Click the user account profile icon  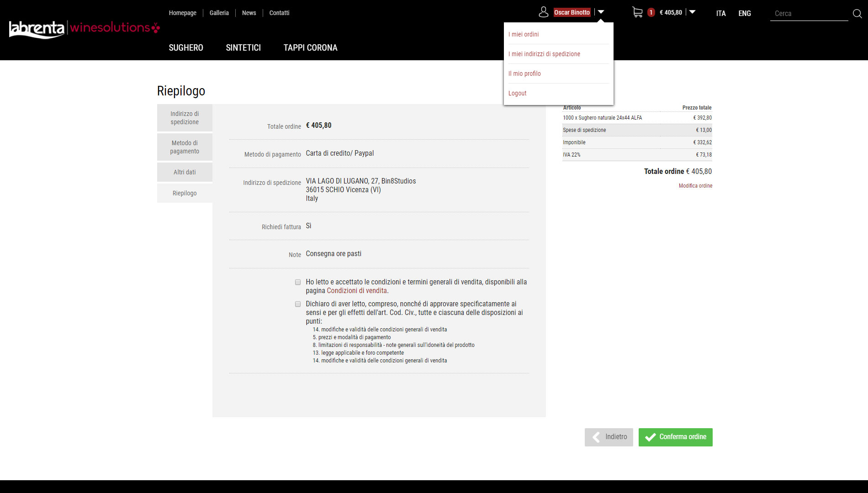(x=543, y=12)
